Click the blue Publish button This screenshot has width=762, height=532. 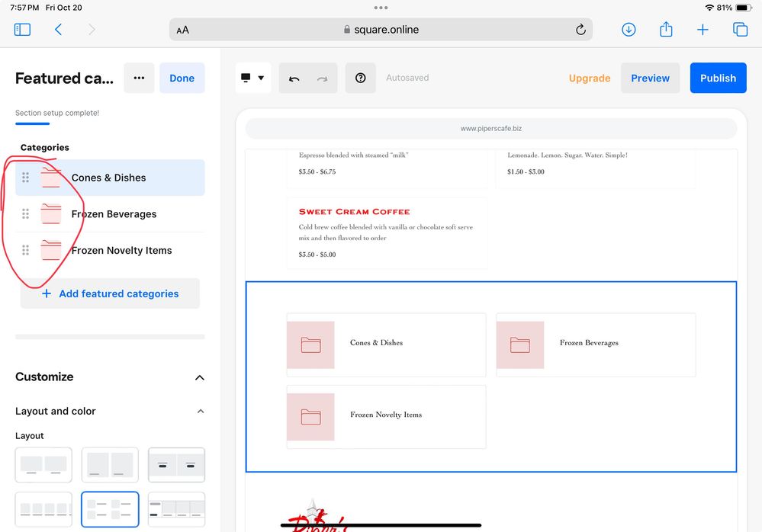[718, 79]
